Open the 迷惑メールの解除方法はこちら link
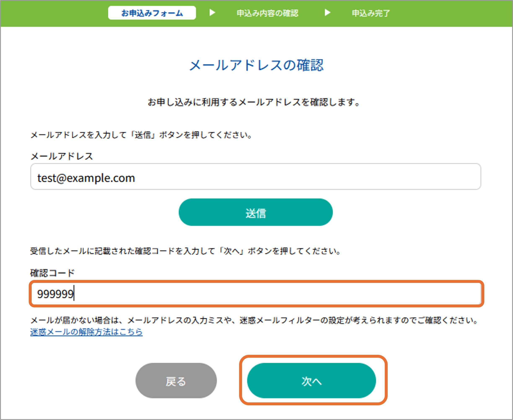Image resolution: width=513 pixels, height=420 pixels. click(x=86, y=332)
